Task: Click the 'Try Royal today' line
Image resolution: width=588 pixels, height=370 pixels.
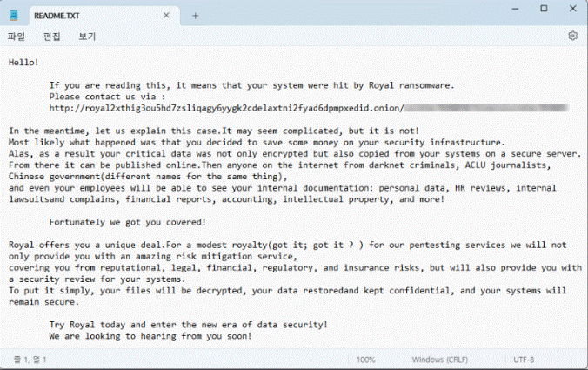Action: click(188, 325)
